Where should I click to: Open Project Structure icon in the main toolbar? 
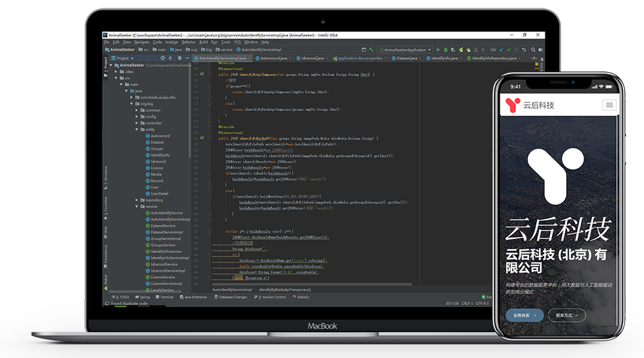(541, 50)
